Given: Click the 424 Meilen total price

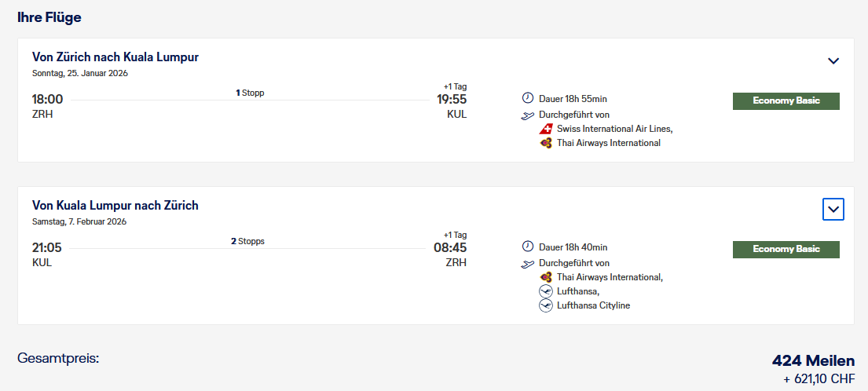Looking at the screenshot, I should tap(813, 361).
